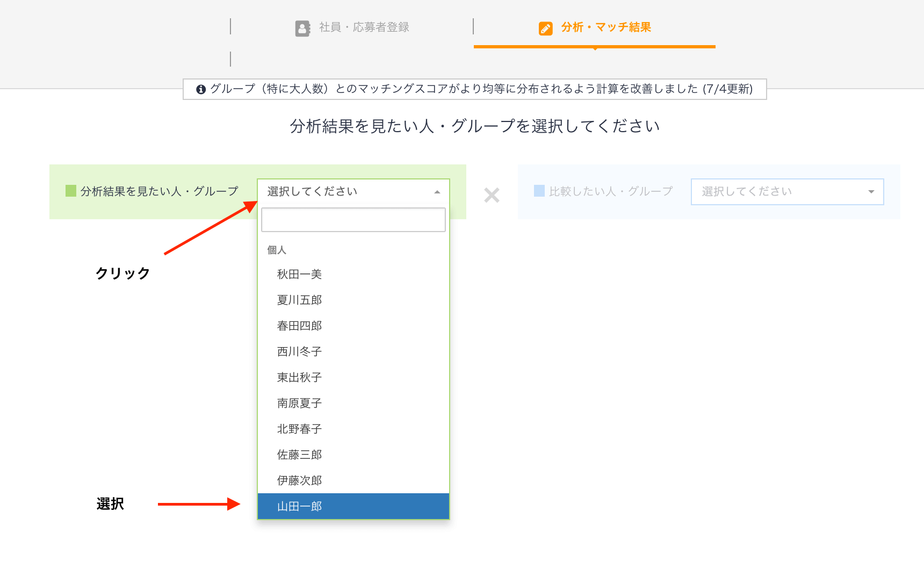
Task: Open the 社員・応募者登録 tab
Action: click(364, 27)
